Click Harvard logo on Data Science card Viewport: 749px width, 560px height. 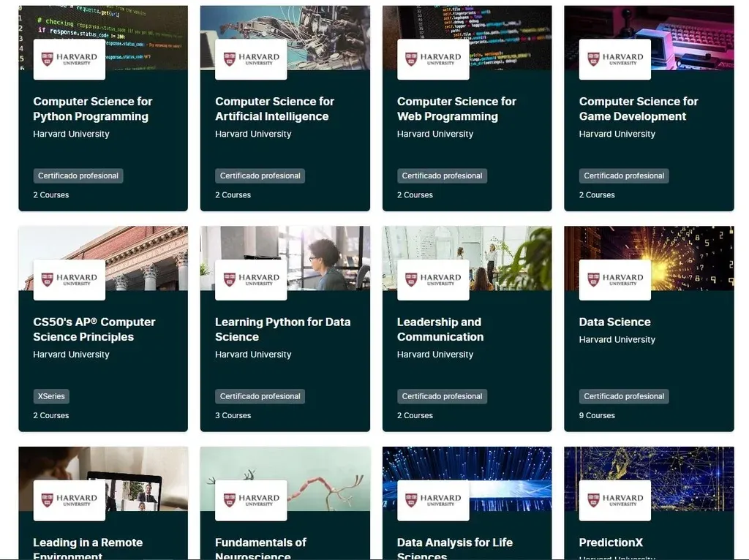[614, 280]
